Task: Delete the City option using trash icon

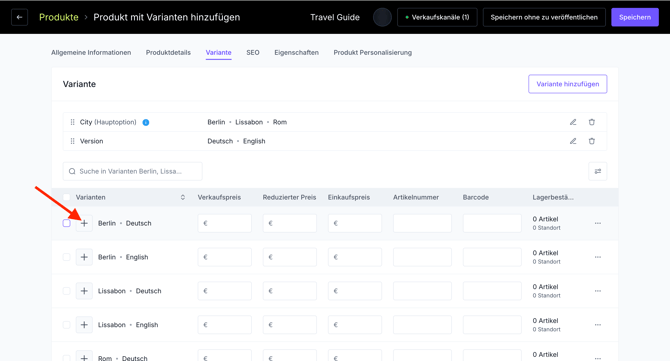Action: [x=592, y=122]
